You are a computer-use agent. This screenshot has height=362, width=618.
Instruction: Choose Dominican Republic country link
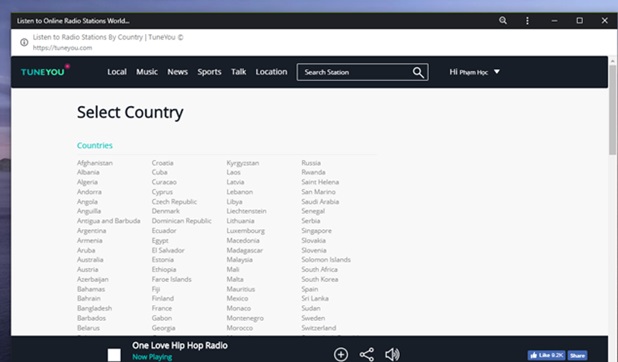pos(182,221)
